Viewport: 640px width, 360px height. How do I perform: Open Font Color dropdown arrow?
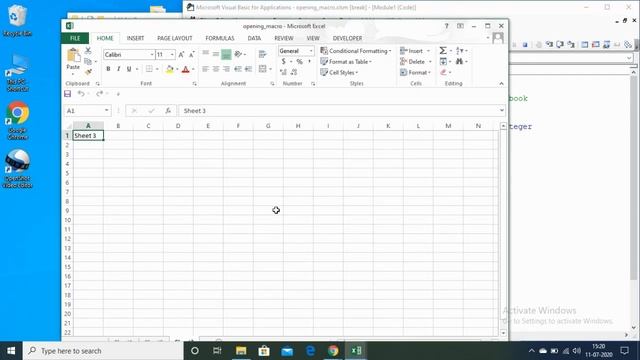tap(193, 69)
